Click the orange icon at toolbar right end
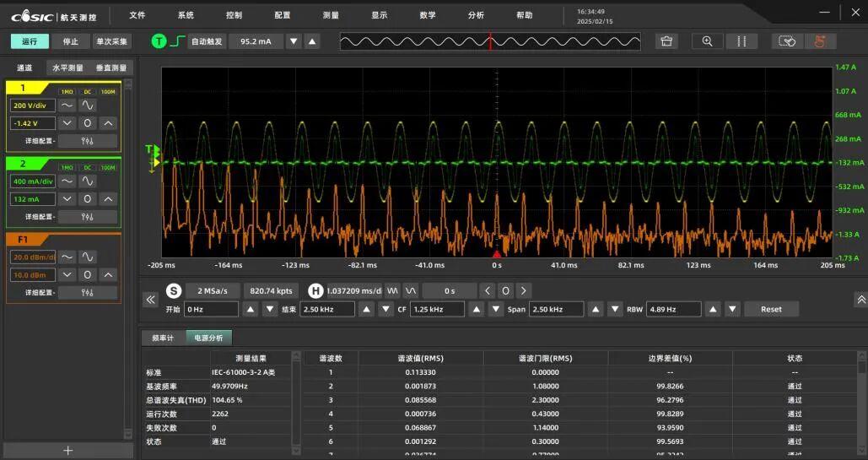This screenshot has width=868, height=460. [x=820, y=41]
